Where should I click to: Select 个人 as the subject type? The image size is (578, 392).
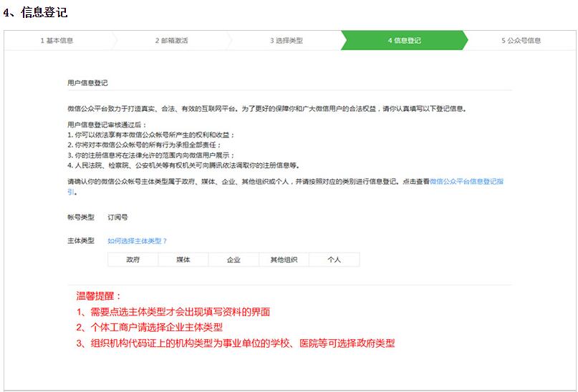334,260
